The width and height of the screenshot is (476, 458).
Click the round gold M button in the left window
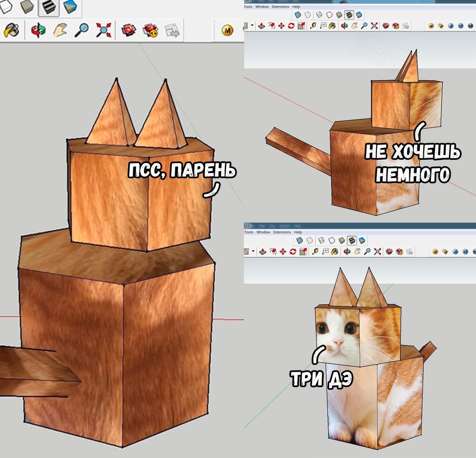(x=228, y=31)
